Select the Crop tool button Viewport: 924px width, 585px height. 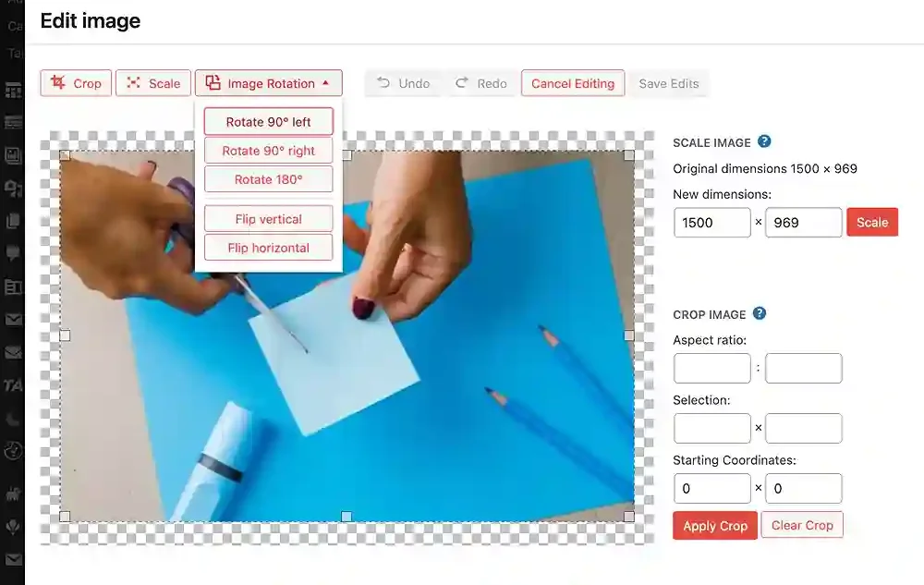coord(76,83)
